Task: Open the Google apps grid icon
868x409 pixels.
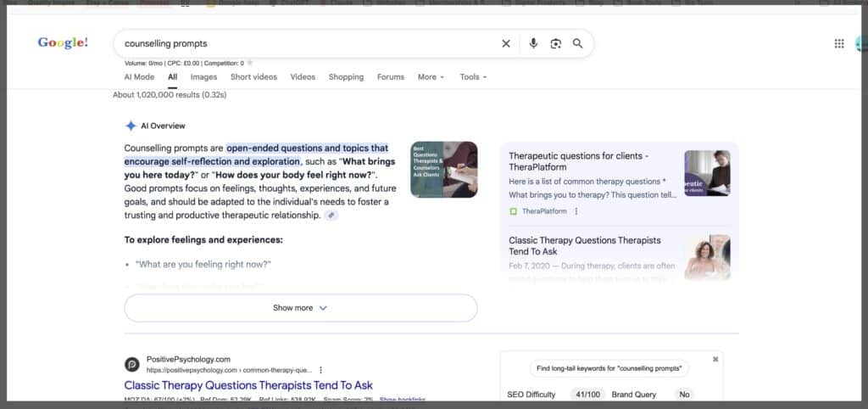Action: pos(839,44)
